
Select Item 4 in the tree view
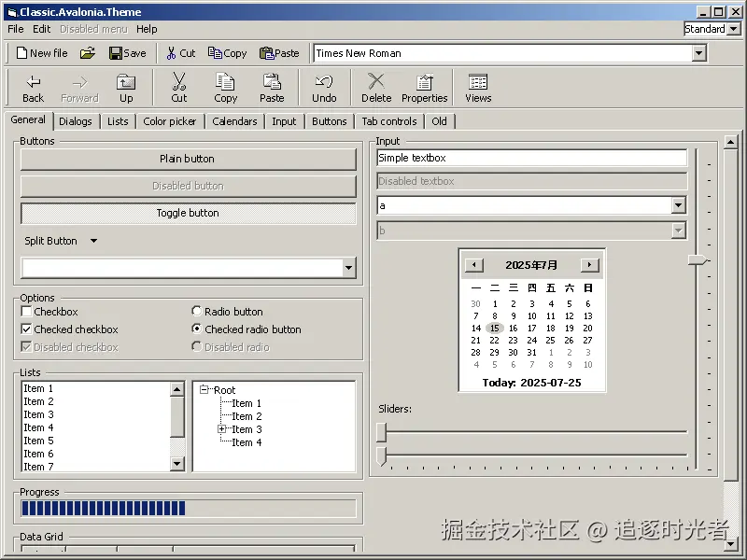click(247, 442)
